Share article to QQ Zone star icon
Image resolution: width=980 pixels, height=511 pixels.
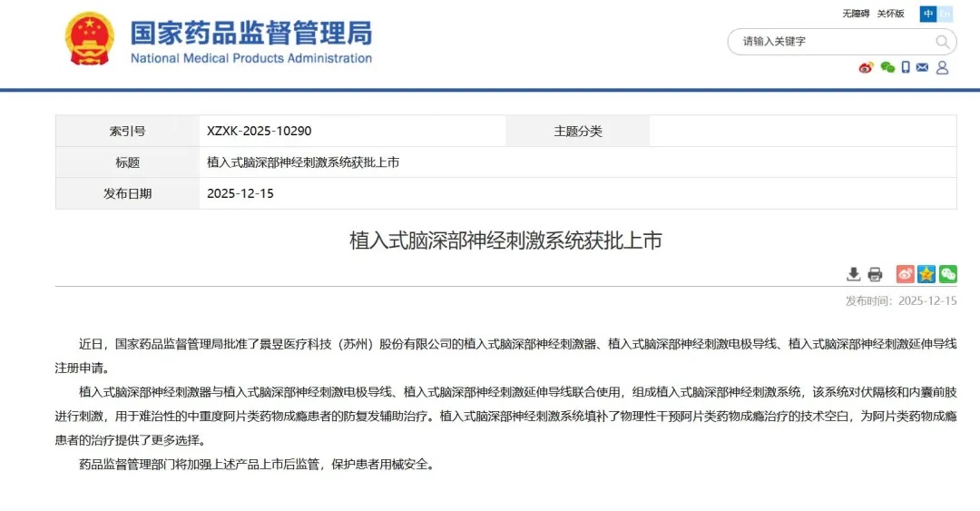[926, 274]
